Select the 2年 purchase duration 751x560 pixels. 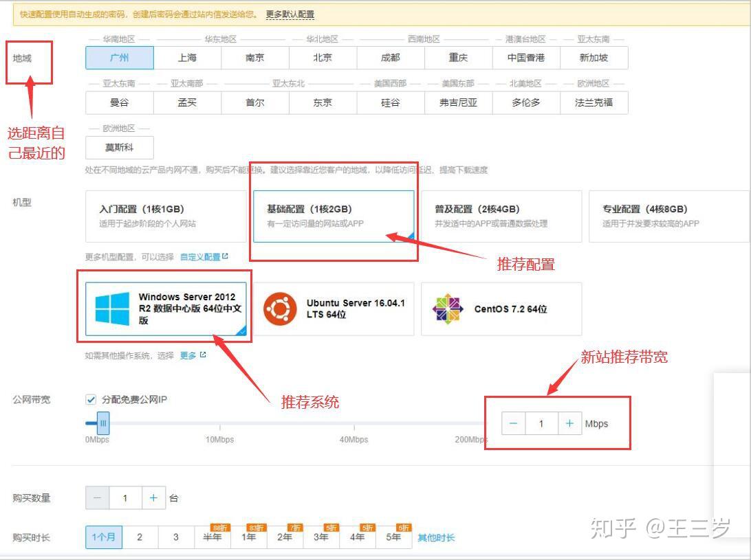point(285,537)
